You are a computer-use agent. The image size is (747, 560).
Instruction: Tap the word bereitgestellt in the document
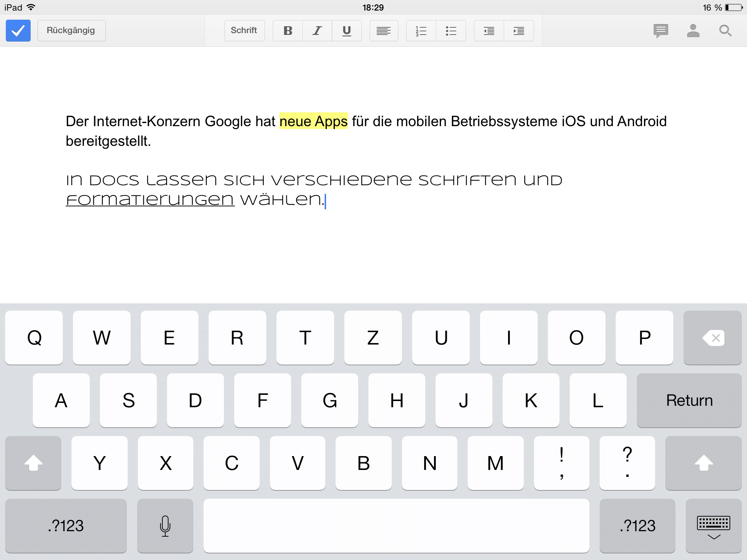107,141
